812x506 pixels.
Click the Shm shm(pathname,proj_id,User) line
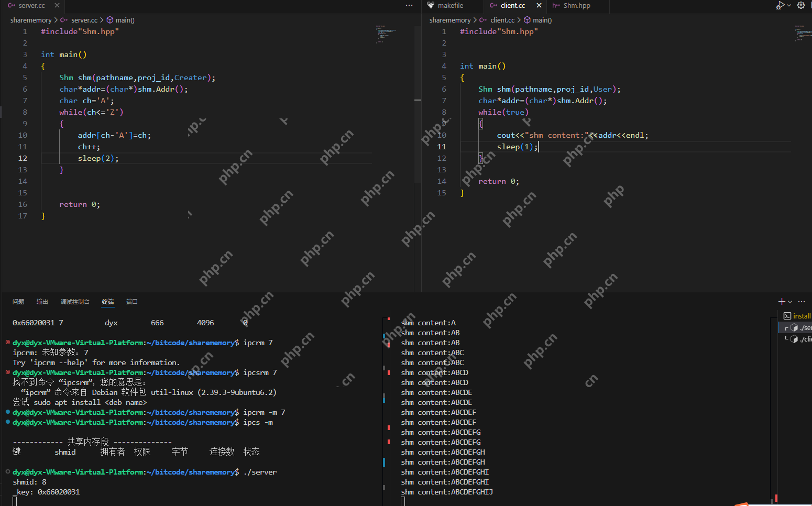(550, 89)
